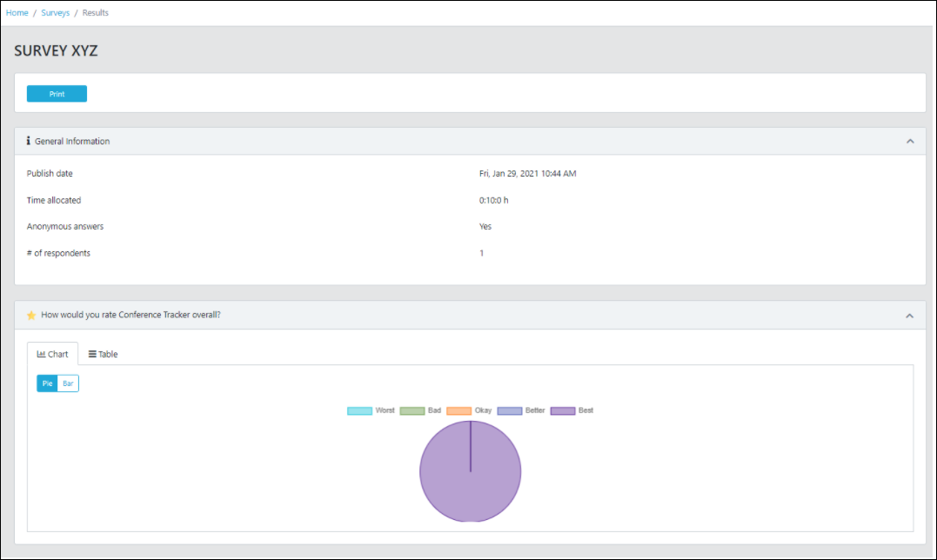Collapse the General Information panel
The height and width of the screenshot is (560, 937).
pyautogui.click(x=910, y=142)
